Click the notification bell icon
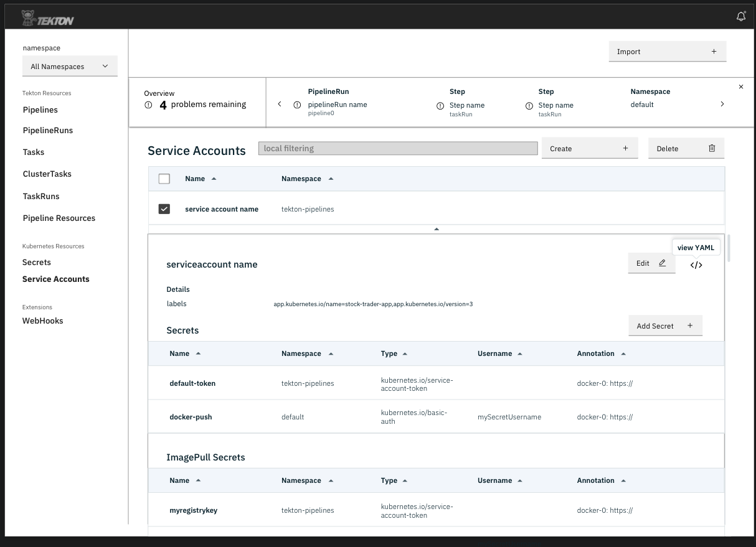 pos(740,16)
